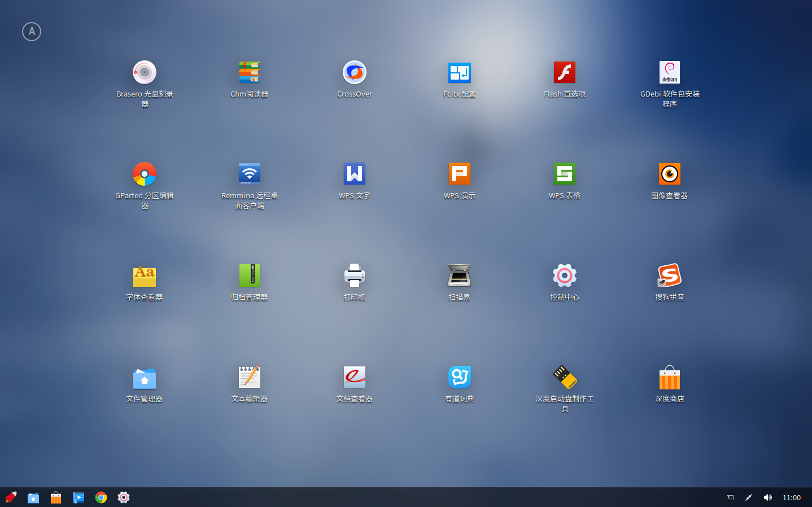
Task: Open Youdao Dictionary (有道词典)
Action: [x=459, y=378]
